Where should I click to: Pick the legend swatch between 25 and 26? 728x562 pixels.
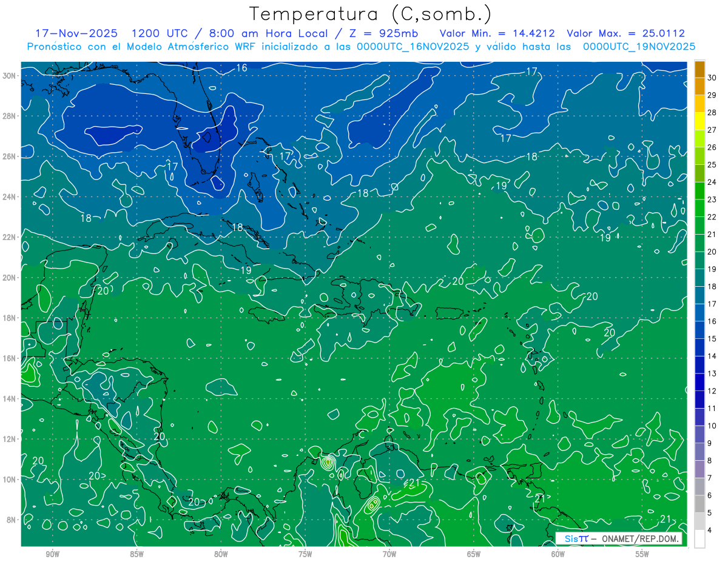pyautogui.click(x=699, y=156)
